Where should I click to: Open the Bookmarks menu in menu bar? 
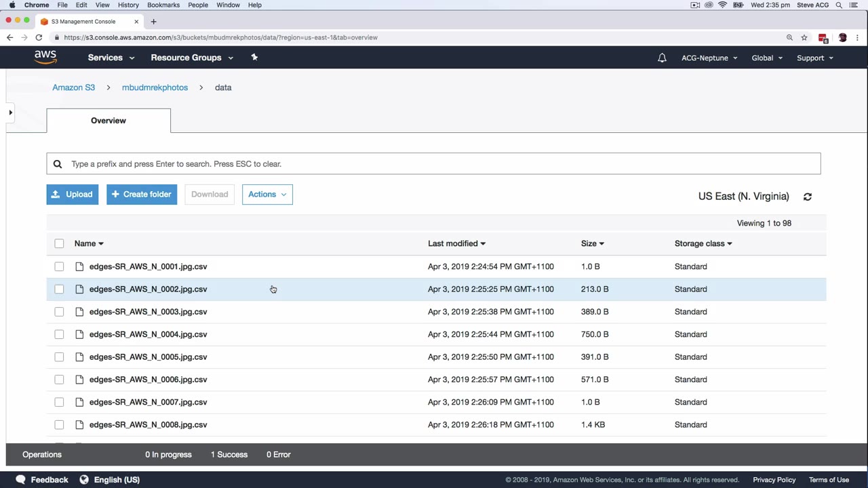163,5
